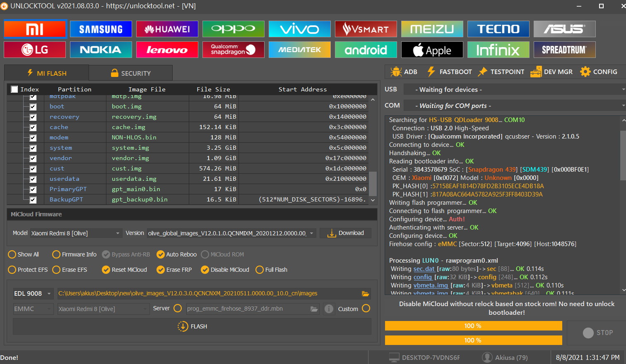Screen dimensions: 626x364
Task: Select the Meizu brand tile
Action: (x=432, y=29)
